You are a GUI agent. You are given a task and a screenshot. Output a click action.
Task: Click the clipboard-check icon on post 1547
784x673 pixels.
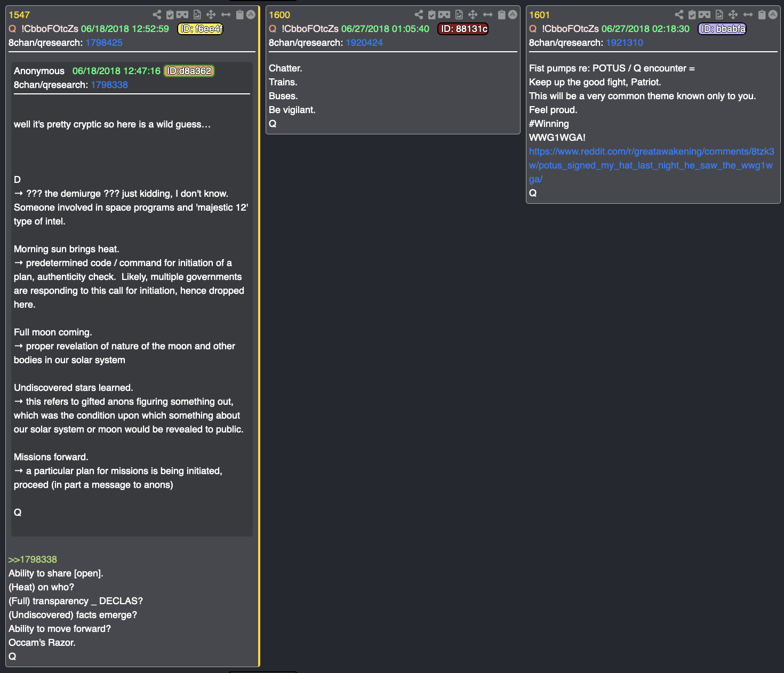point(170,15)
